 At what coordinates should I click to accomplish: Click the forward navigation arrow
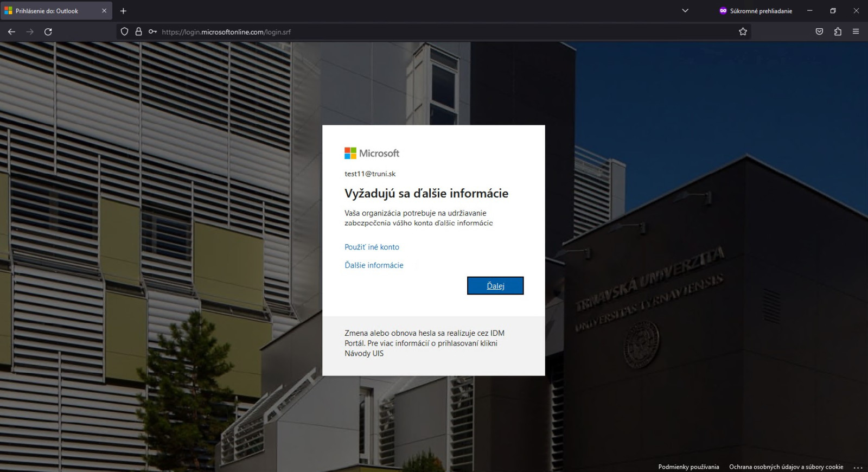click(30, 31)
